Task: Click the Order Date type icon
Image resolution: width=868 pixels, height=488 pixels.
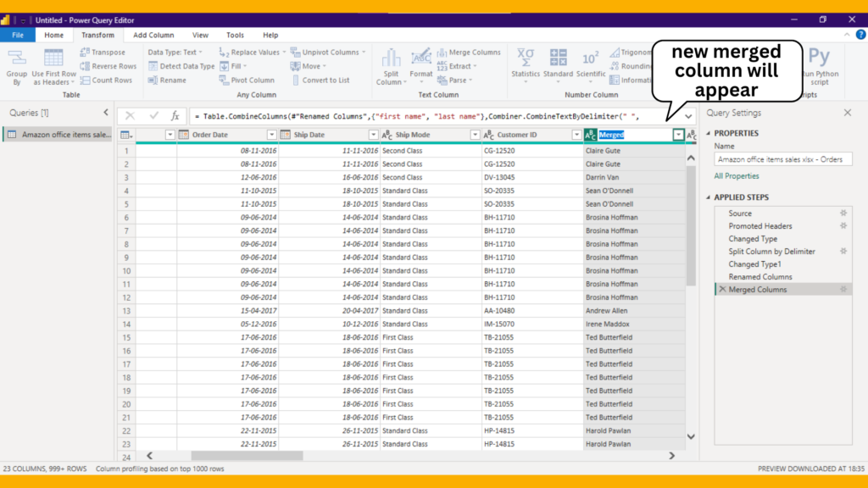Action: click(184, 135)
